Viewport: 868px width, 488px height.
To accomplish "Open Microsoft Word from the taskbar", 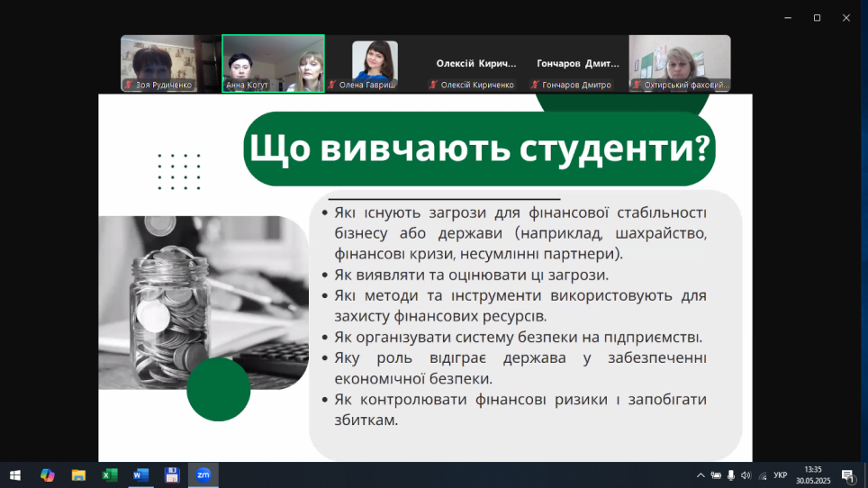I will 140,474.
